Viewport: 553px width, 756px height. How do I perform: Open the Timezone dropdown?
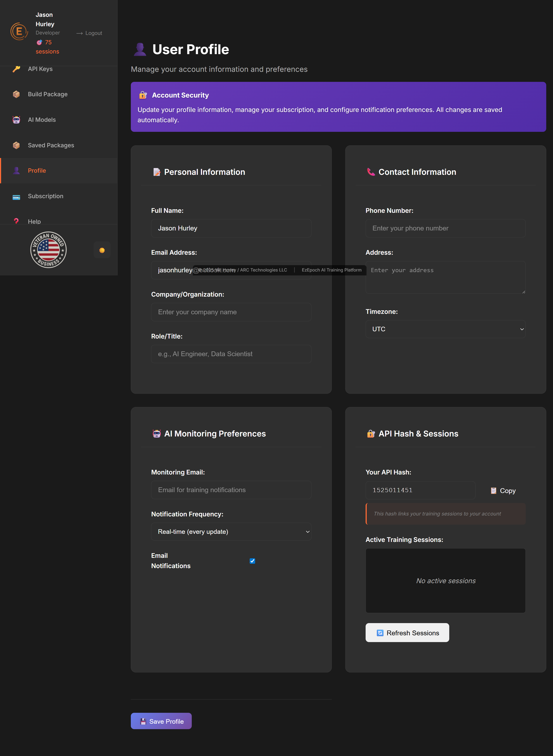click(x=445, y=329)
